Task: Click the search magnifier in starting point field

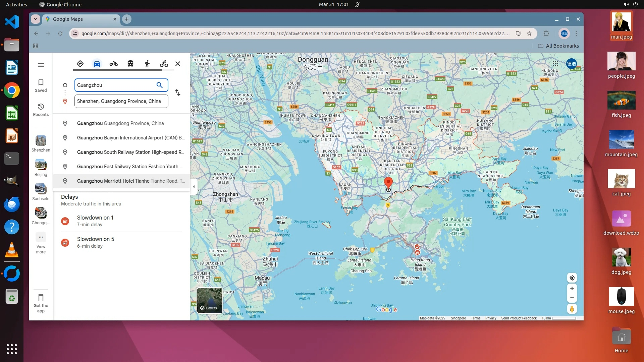Action: pos(160,85)
